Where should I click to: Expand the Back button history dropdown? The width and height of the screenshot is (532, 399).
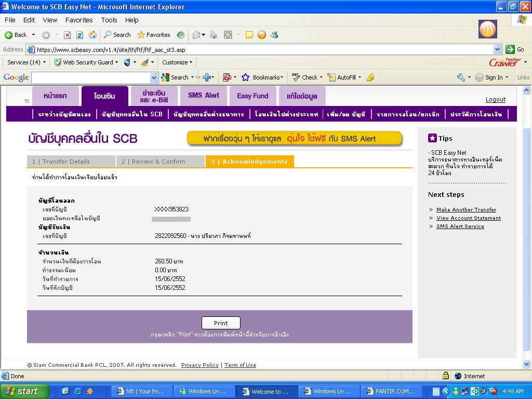coord(33,35)
